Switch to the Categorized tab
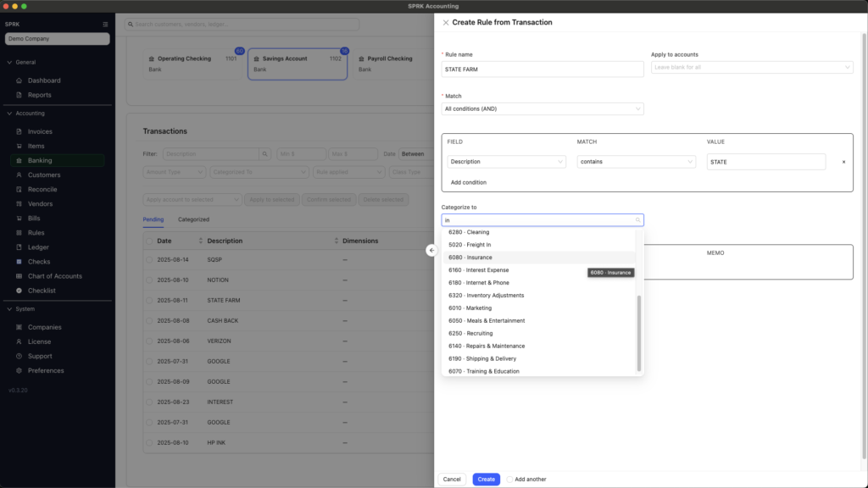The image size is (868, 488). (194, 219)
